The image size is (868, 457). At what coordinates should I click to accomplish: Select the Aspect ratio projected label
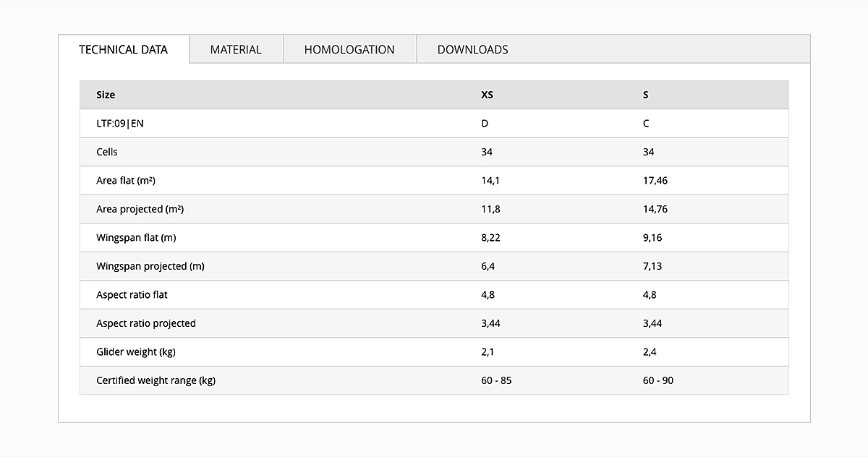(146, 323)
